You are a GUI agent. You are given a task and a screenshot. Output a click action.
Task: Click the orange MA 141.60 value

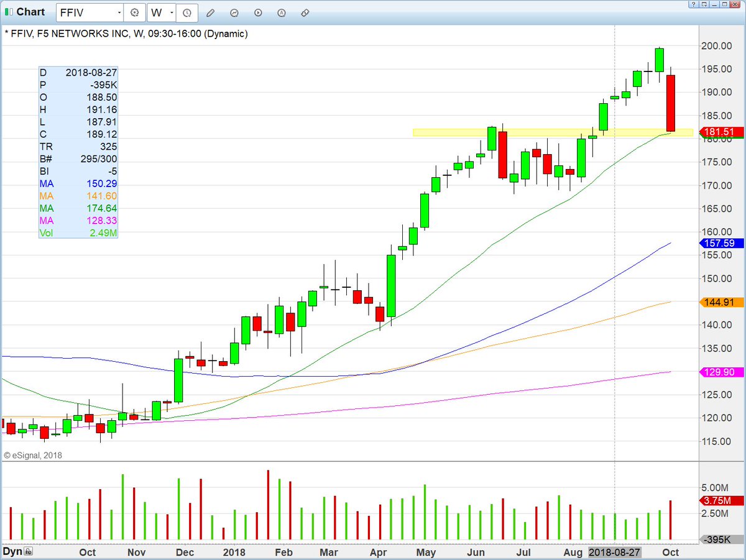tap(101, 196)
